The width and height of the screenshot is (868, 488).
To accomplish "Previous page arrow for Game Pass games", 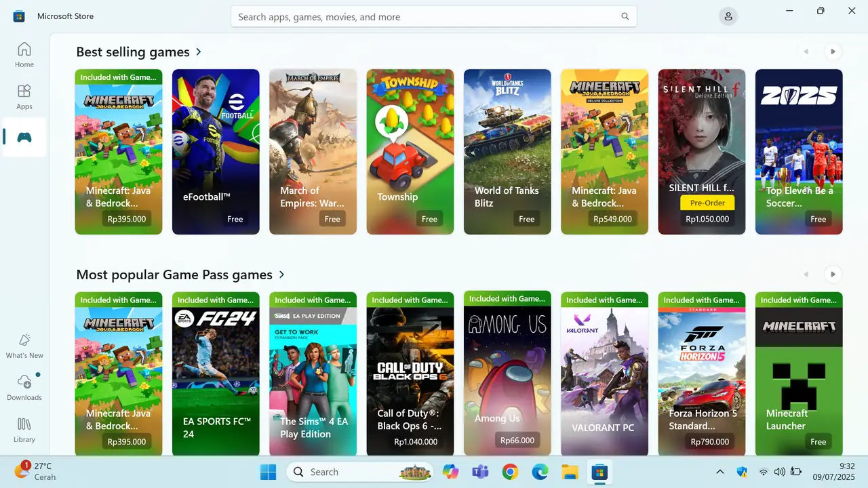I will [806, 274].
